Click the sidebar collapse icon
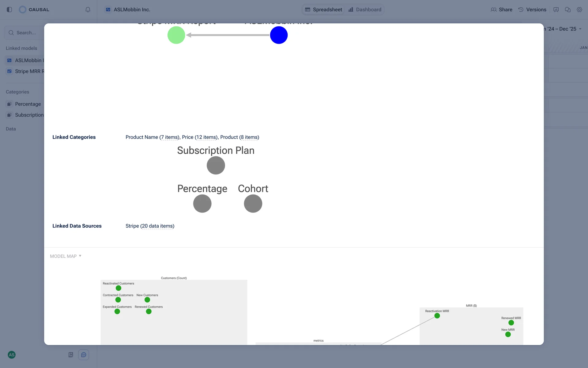588x368 pixels. 9,10
